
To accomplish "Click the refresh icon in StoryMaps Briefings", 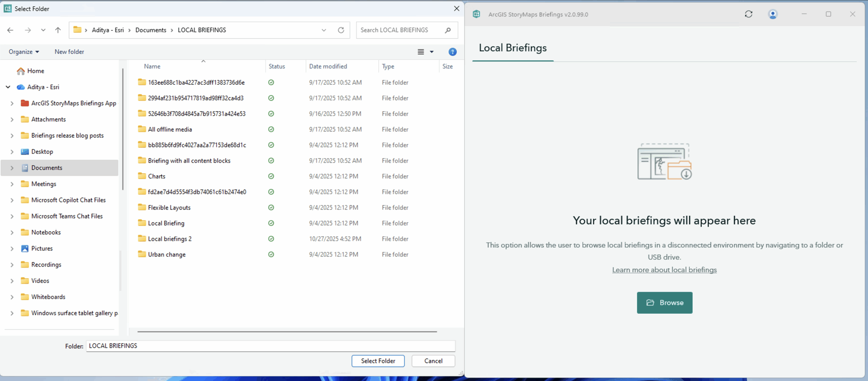I will 748,14.
